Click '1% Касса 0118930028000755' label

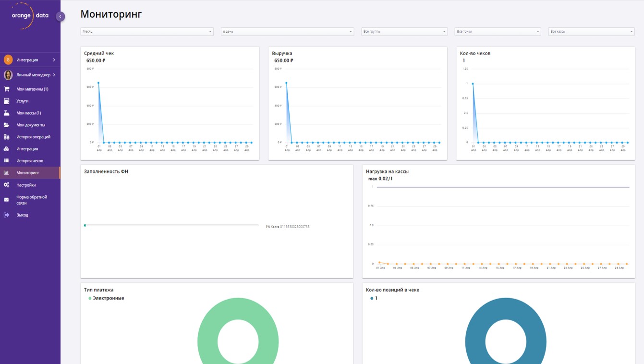coord(288,227)
